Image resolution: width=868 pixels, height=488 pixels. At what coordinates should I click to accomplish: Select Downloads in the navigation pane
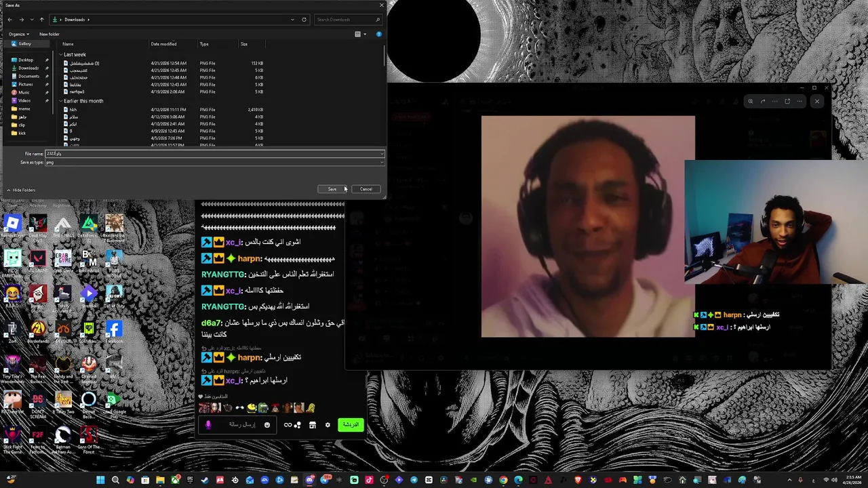point(28,68)
